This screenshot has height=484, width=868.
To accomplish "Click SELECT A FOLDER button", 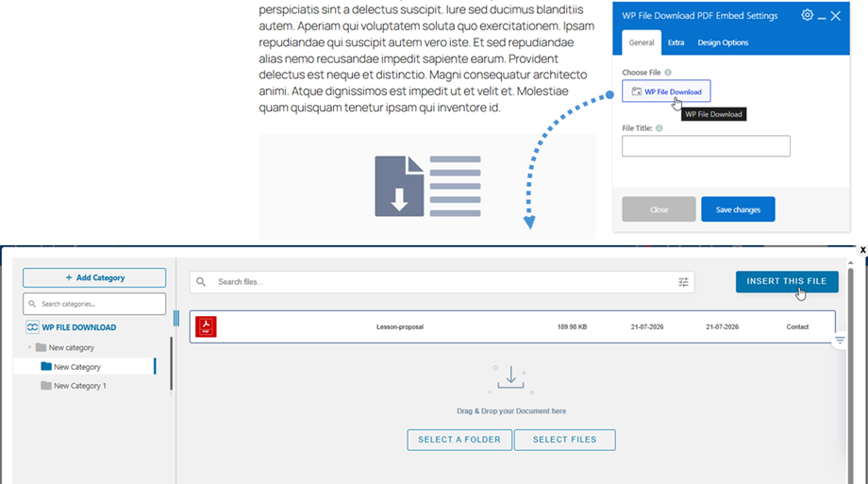I will click(x=459, y=440).
